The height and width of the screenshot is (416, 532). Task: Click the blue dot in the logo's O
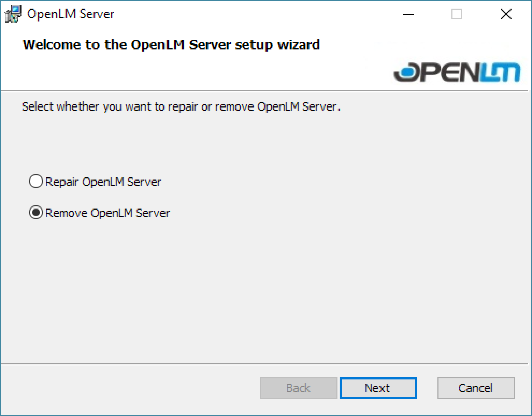click(407, 71)
